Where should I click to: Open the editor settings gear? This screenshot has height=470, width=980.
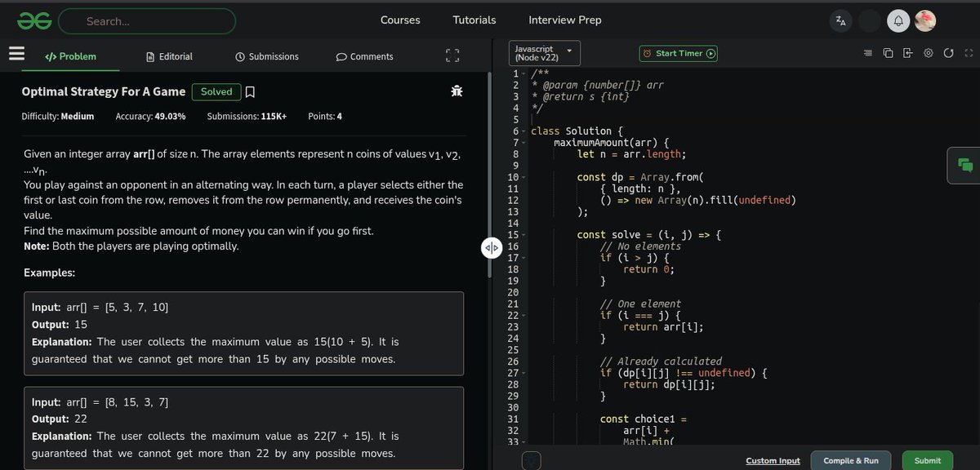coord(928,53)
